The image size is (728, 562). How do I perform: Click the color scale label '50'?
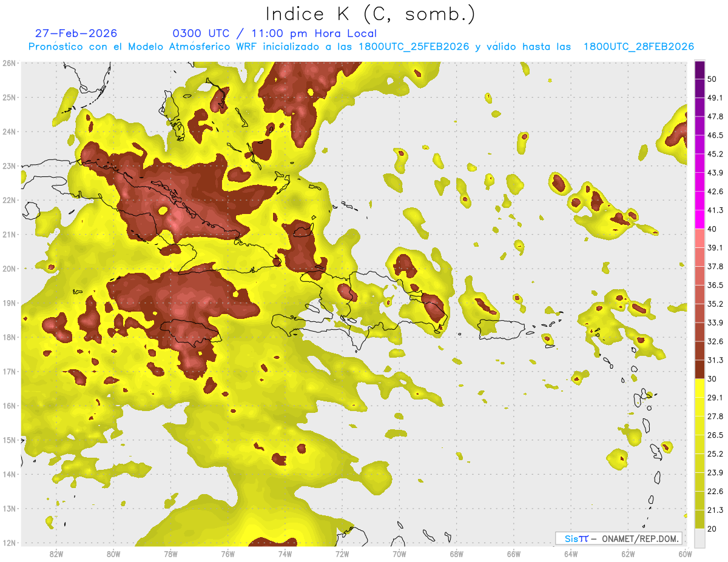pos(712,79)
